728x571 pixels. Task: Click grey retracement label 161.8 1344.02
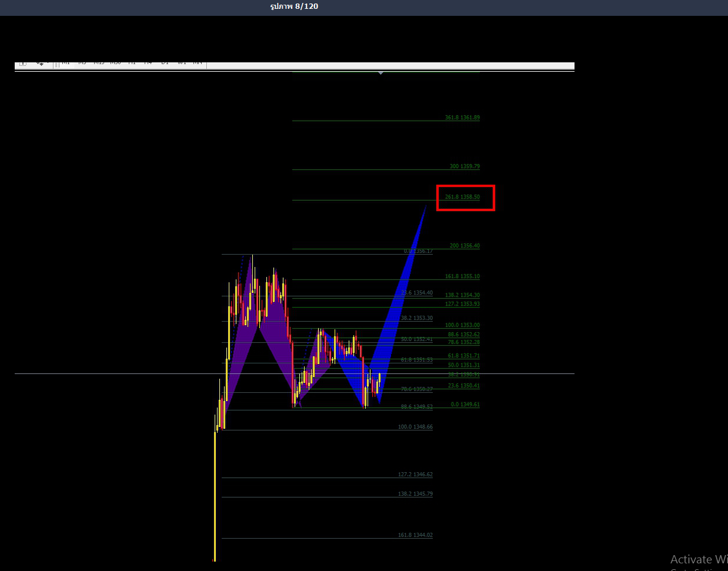coord(415,535)
